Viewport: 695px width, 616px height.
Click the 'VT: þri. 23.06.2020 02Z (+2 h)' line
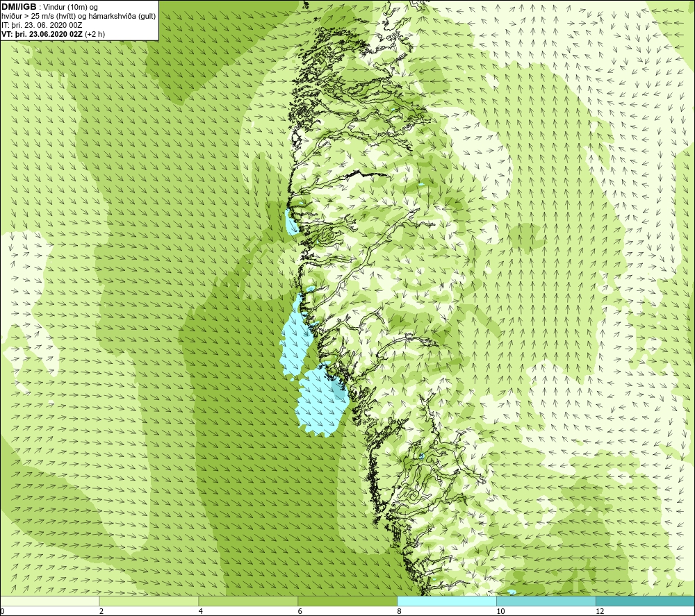[x=54, y=34]
